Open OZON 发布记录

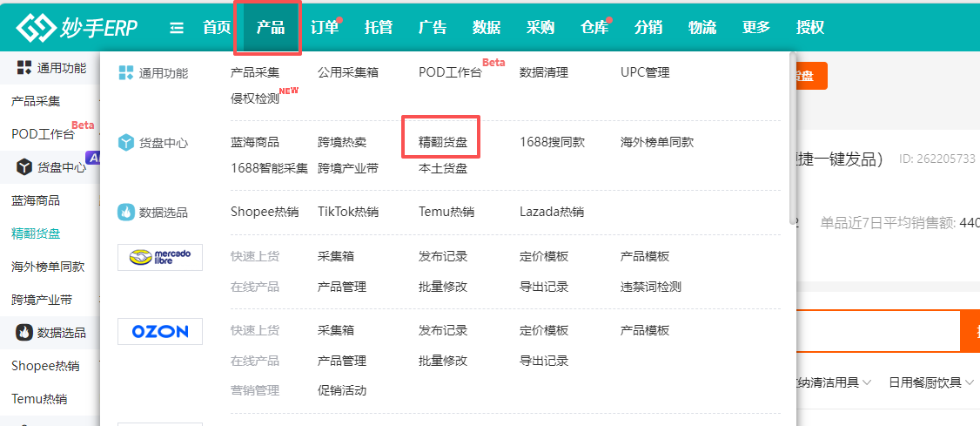pos(443,330)
